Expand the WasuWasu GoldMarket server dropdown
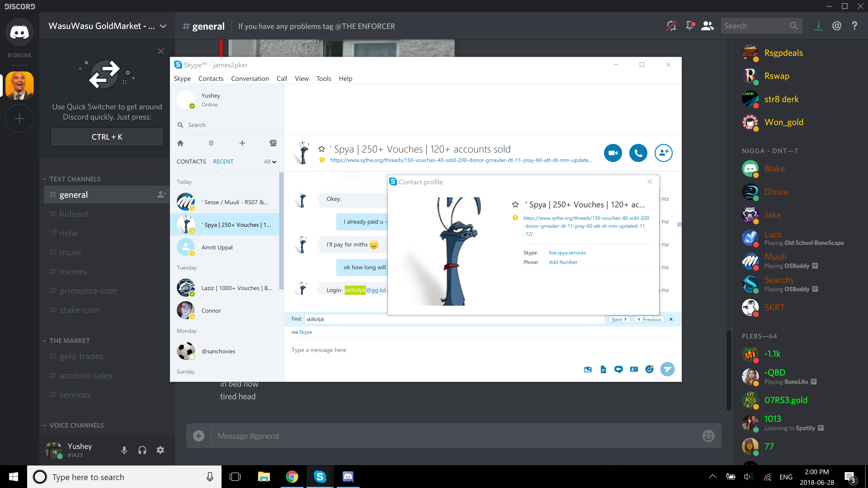 click(163, 26)
